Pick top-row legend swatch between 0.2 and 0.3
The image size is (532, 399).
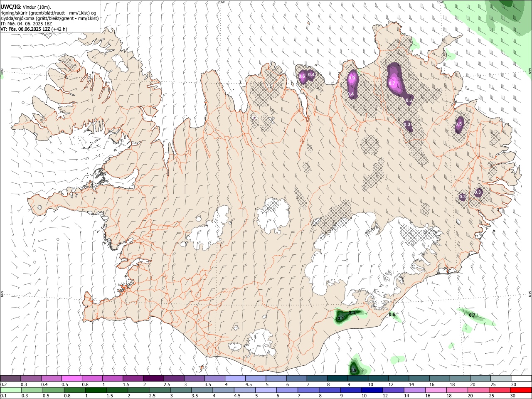(x=10, y=378)
